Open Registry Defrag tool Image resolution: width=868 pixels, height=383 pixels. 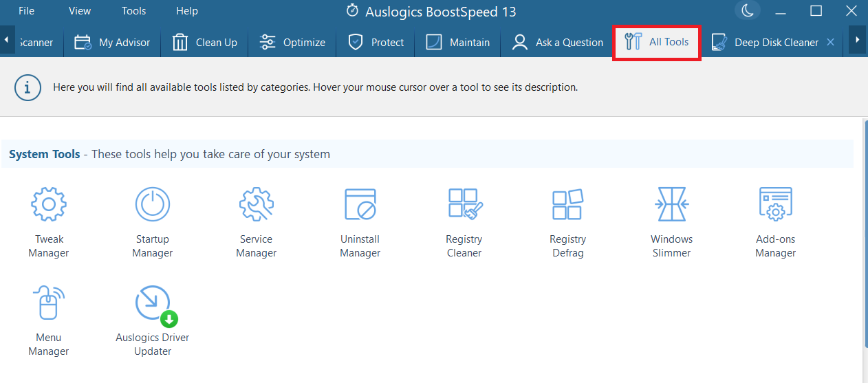coord(567,223)
